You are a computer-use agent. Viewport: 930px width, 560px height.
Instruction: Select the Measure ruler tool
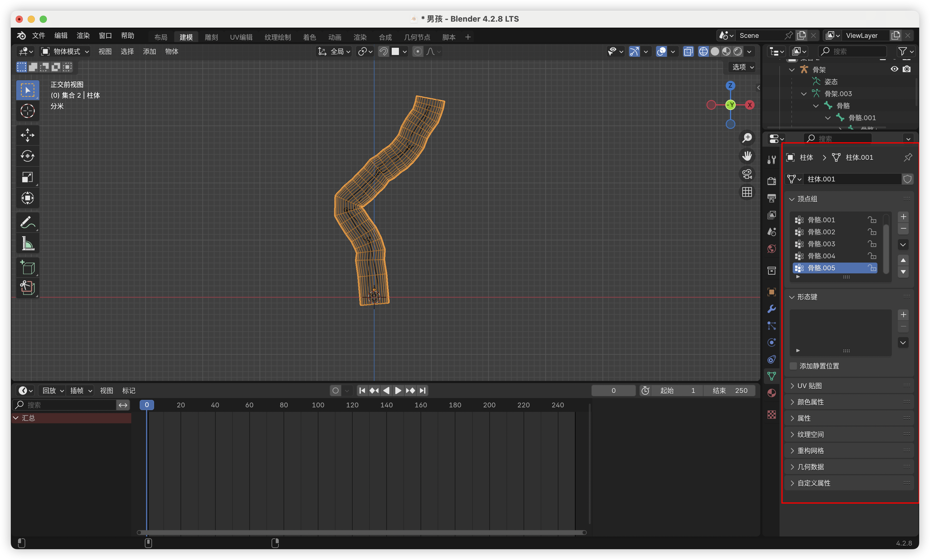(28, 244)
